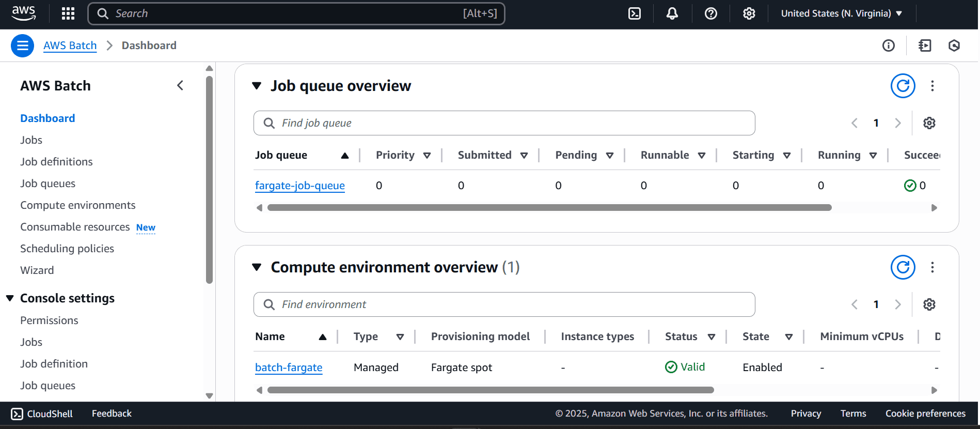The width and height of the screenshot is (980, 429).
Task: Open Jobs under AWS Batch navigation
Action: tap(31, 140)
